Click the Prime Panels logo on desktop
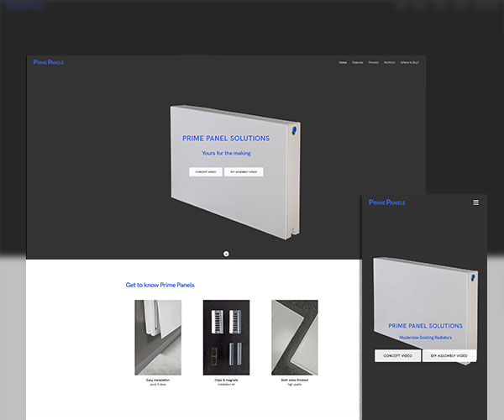The height and width of the screenshot is (420, 504). click(48, 62)
